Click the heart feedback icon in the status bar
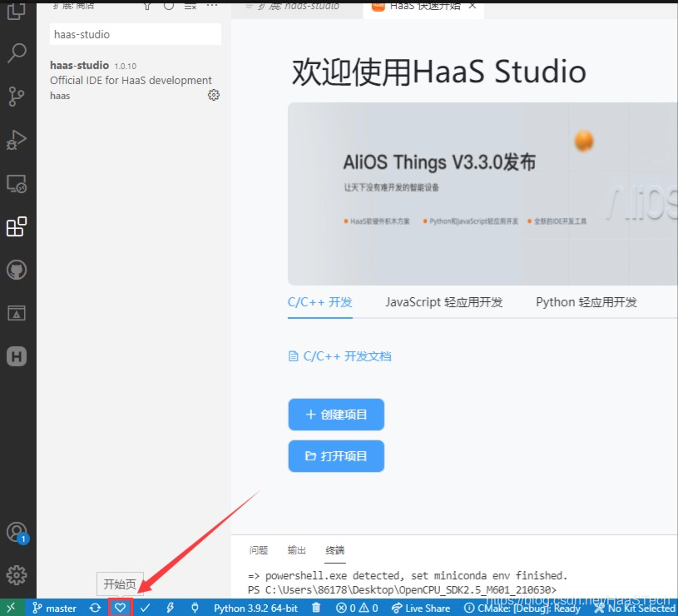 pyautogui.click(x=120, y=608)
